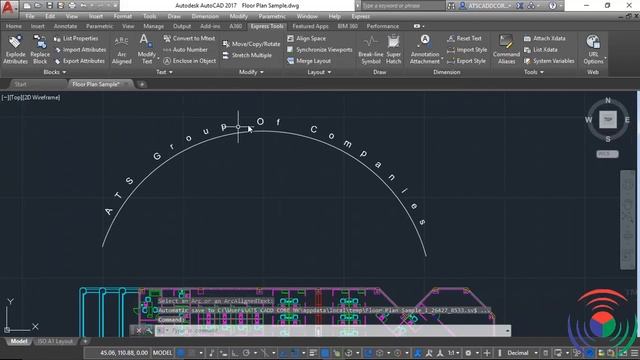Click the Plot printer icon in quick access toolbar
Image resolution: width=640 pixels, height=360 pixels.
(72, 6)
